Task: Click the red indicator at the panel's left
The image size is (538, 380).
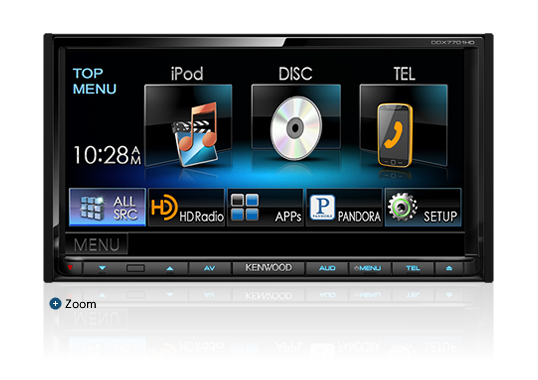Action: [x=70, y=268]
